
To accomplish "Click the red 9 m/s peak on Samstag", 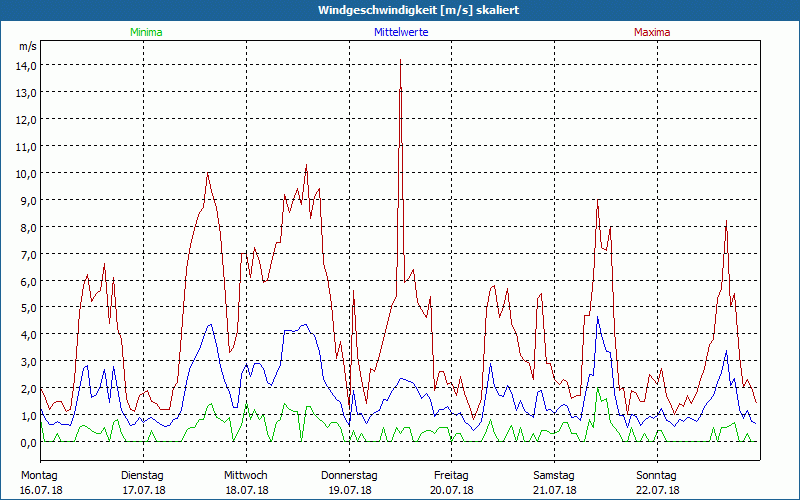I will click(x=597, y=201).
